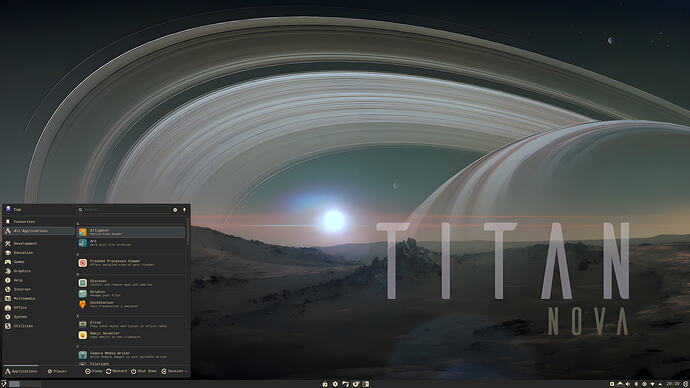Click the Sleep button
The width and height of the screenshot is (690, 388).
pos(94,371)
